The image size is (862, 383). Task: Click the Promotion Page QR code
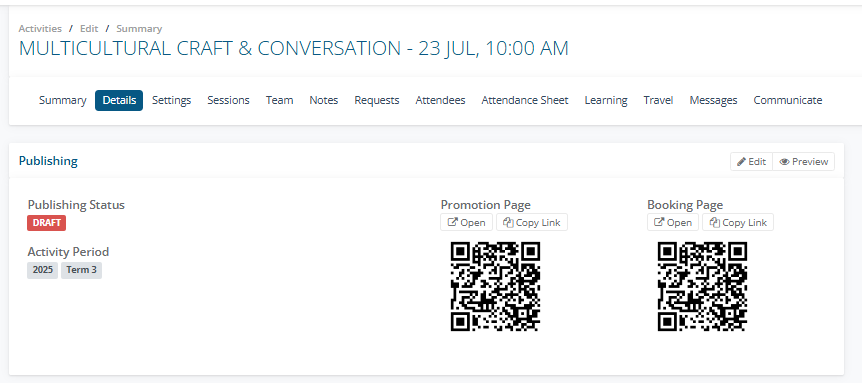tap(495, 286)
